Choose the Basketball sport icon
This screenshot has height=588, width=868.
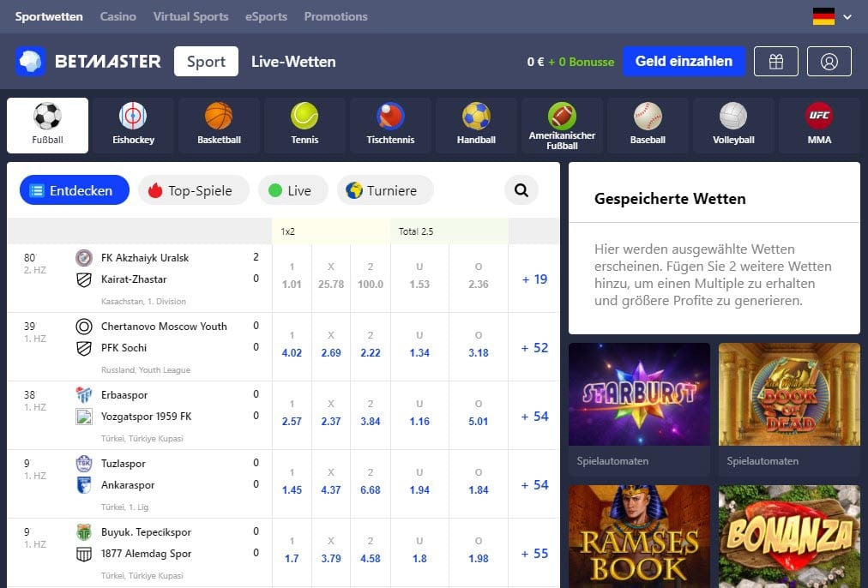219,125
